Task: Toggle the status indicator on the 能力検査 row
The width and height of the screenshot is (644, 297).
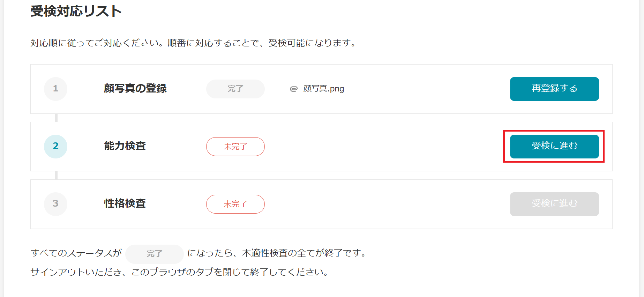Action: point(235,147)
